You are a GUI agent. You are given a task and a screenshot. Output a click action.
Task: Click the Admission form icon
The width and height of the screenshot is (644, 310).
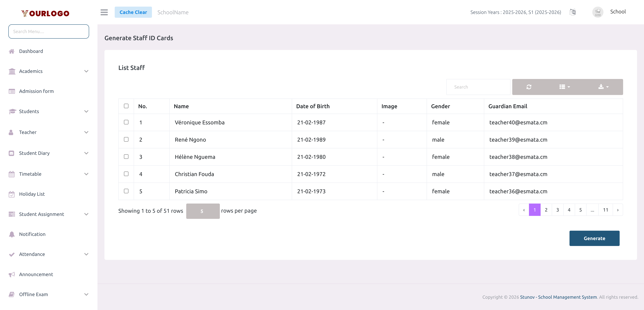pyautogui.click(x=12, y=91)
